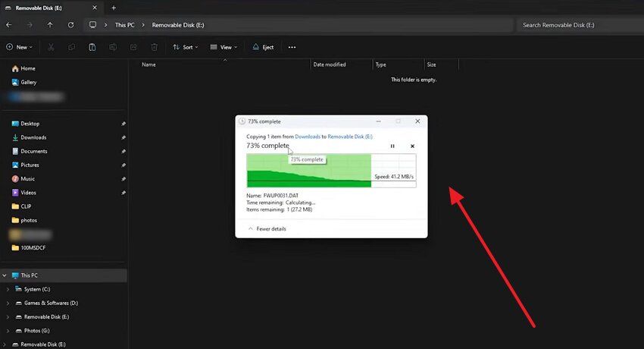Unpin Downloads using its pin icon

[123, 138]
